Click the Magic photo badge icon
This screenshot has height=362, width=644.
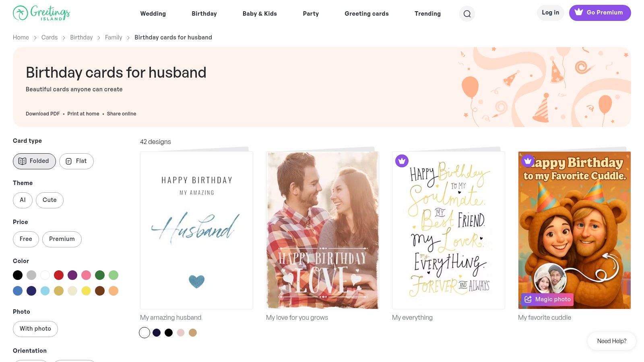pyautogui.click(x=528, y=299)
